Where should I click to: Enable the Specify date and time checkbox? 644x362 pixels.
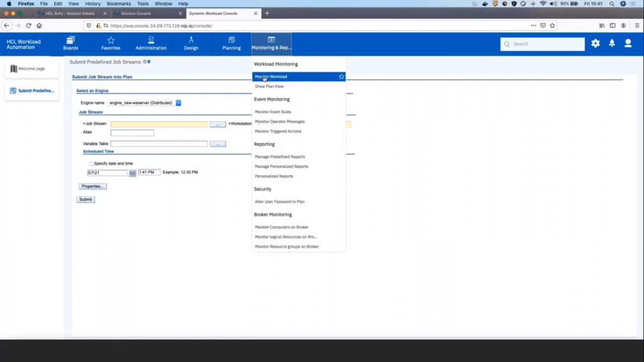91,163
